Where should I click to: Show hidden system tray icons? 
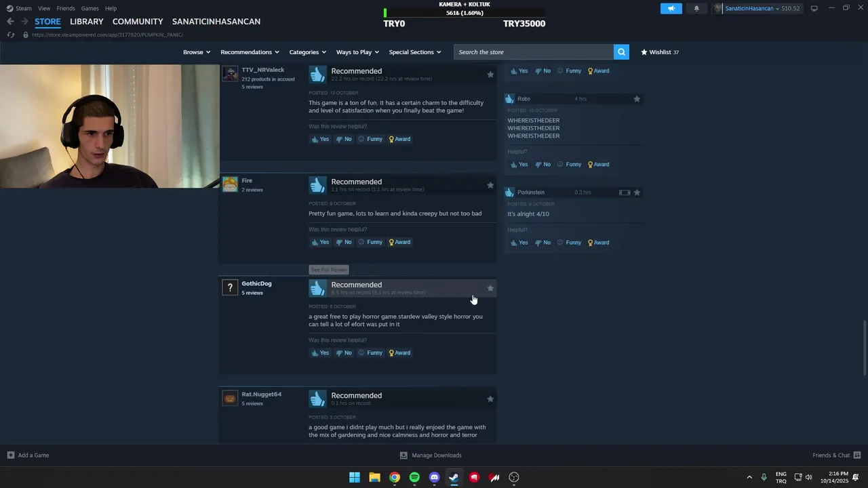coord(749,477)
